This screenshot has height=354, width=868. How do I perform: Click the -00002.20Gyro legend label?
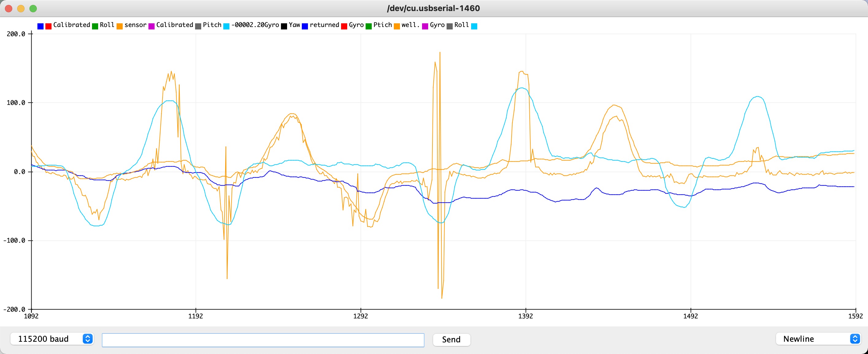point(255,25)
